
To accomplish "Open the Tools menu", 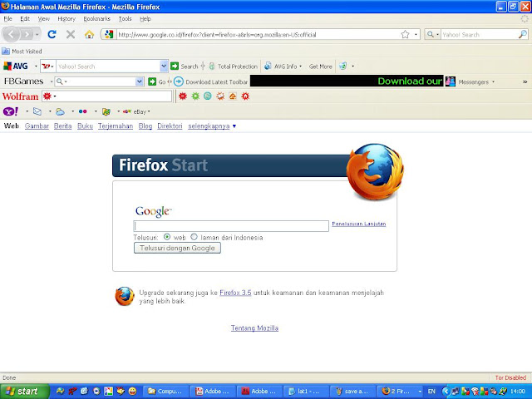I will click(126, 19).
